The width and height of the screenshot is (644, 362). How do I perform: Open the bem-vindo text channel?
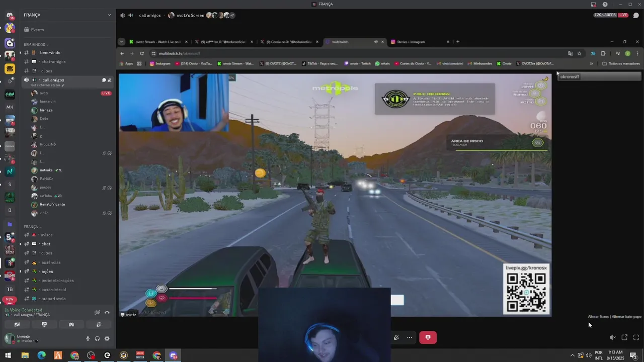(x=67, y=53)
